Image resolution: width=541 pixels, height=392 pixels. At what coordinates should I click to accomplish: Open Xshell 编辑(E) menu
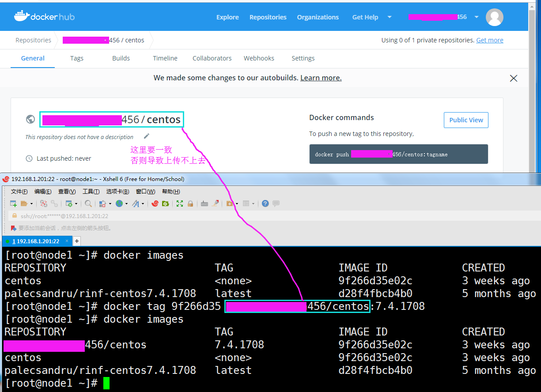click(43, 191)
